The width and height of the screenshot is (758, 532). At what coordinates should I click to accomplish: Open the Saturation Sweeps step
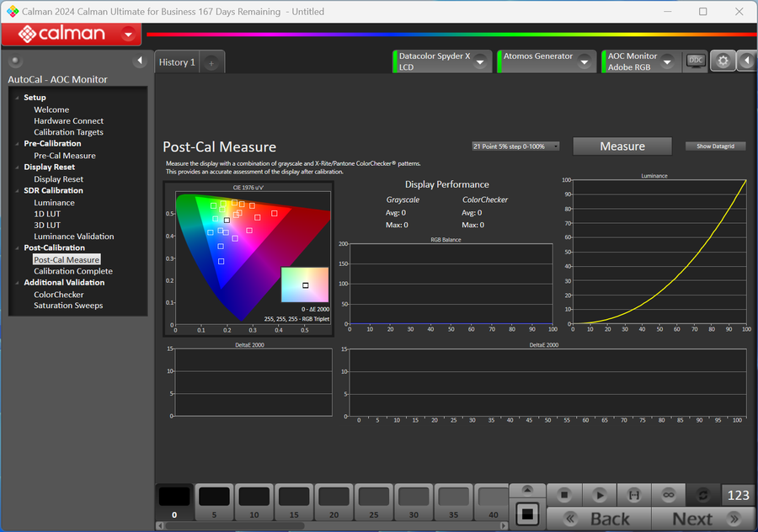68,306
